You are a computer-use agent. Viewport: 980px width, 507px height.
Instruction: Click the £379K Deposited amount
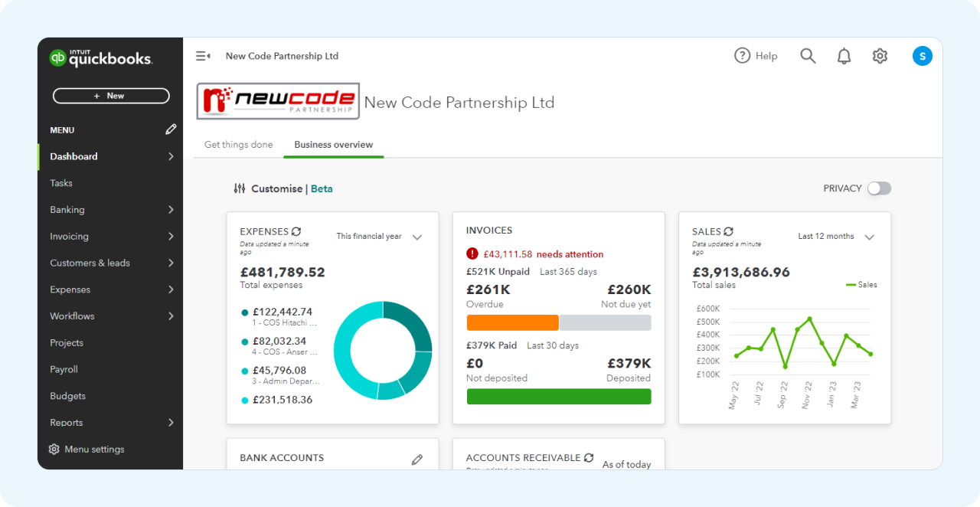[629, 363]
